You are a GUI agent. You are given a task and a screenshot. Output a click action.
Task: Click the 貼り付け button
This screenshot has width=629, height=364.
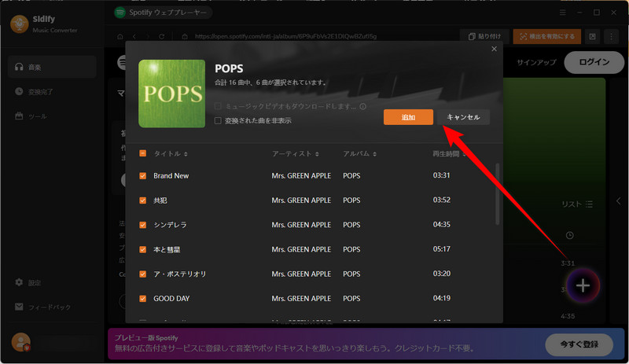(x=484, y=36)
